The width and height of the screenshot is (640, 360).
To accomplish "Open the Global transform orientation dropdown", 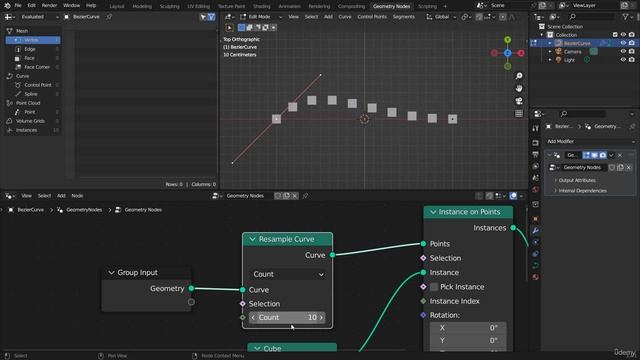I will point(442,17).
